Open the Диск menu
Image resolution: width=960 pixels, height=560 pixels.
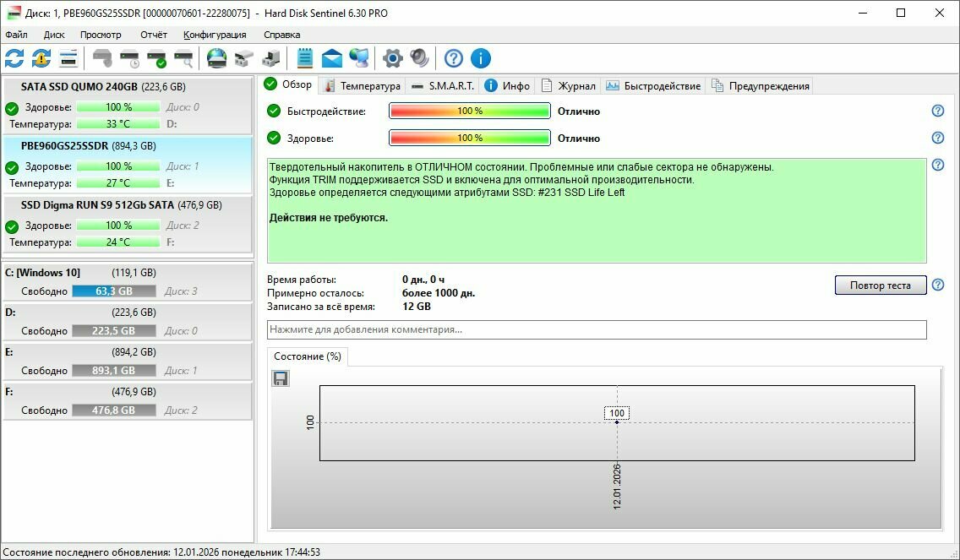(x=54, y=35)
